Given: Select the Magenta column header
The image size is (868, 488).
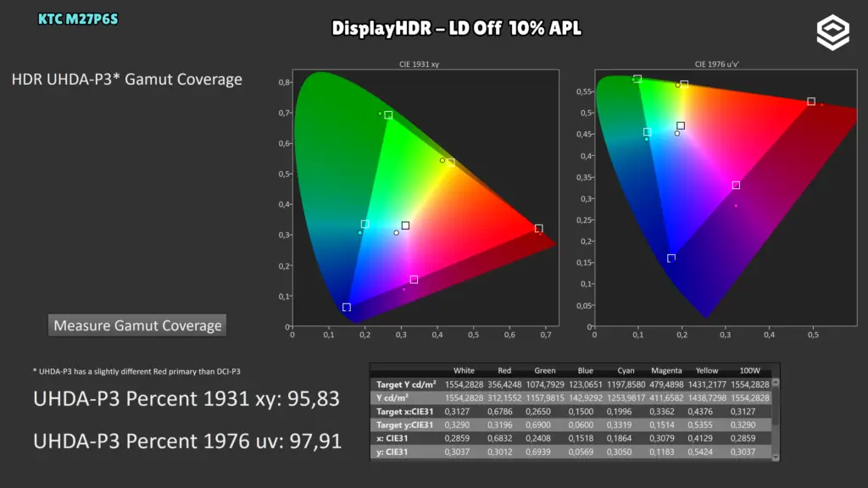Looking at the screenshot, I should [x=666, y=371].
